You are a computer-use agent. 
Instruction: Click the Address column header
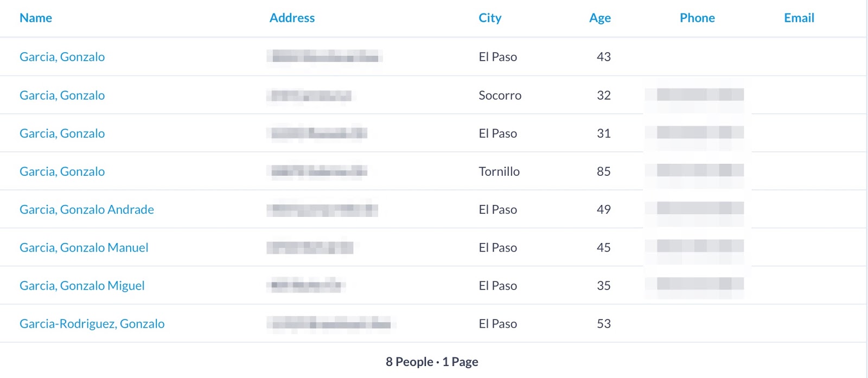[292, 18]
